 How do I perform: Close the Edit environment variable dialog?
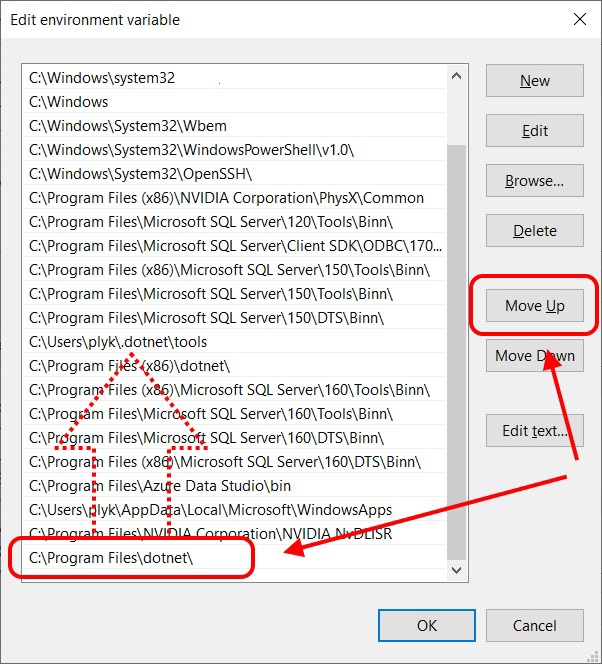[x=580, y=19]
